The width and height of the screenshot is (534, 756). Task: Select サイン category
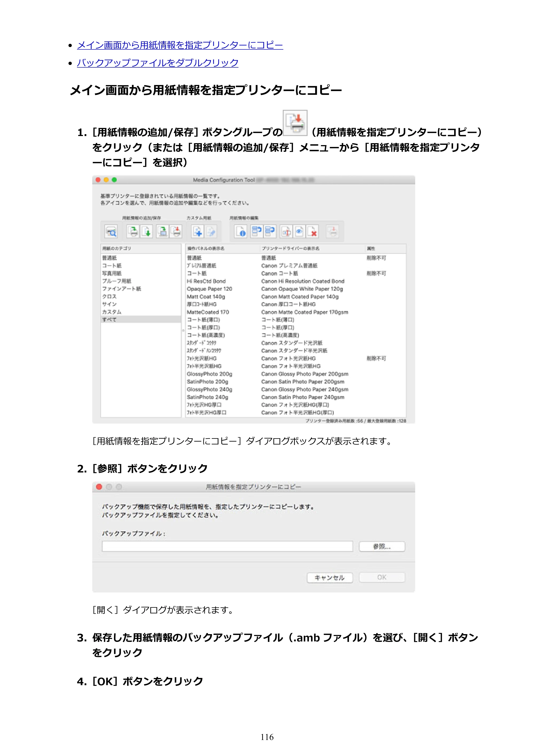[141, 304]
